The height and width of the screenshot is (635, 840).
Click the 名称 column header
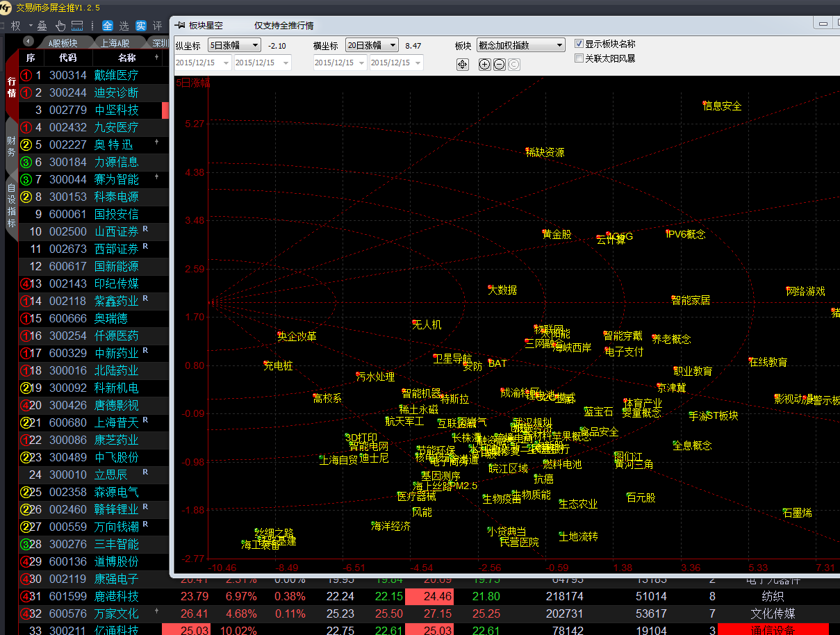point(126,58)
